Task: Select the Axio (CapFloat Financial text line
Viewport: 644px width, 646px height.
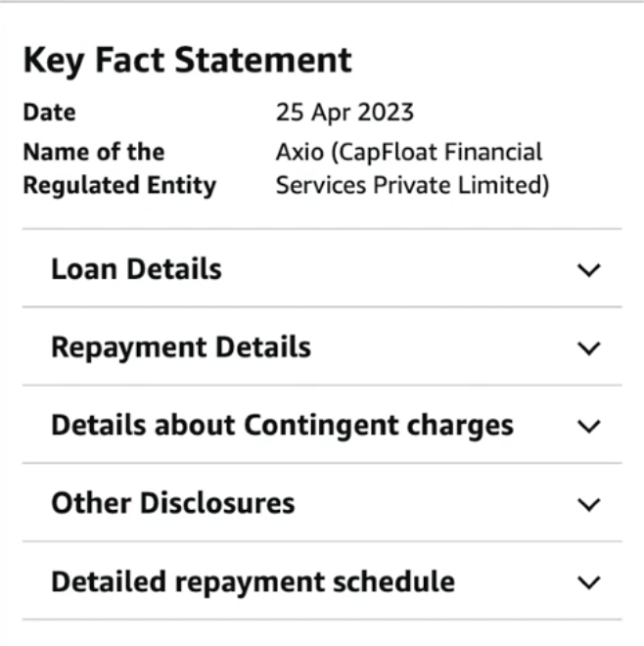Action: [409, 152]
